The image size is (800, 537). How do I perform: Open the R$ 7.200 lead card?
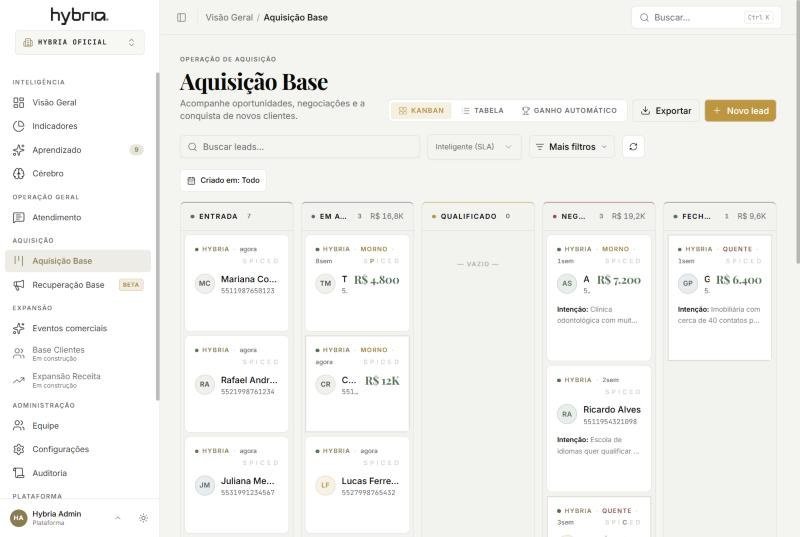coord(599,298)
